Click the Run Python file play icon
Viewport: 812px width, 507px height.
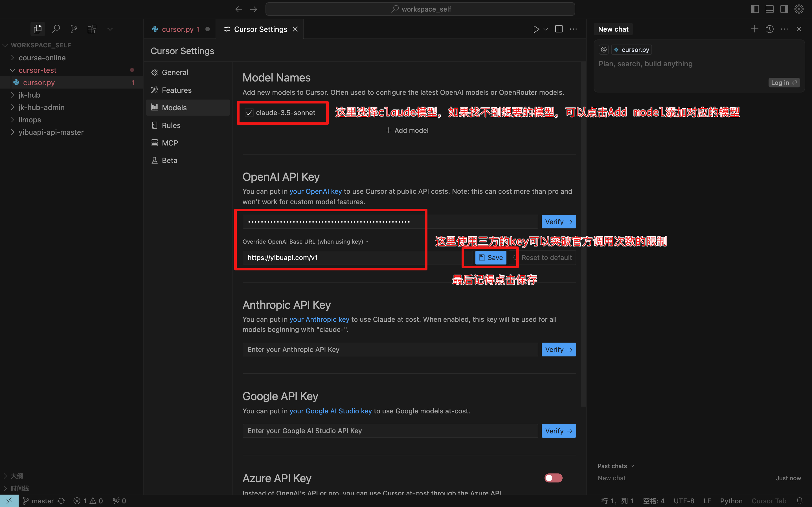536,29
